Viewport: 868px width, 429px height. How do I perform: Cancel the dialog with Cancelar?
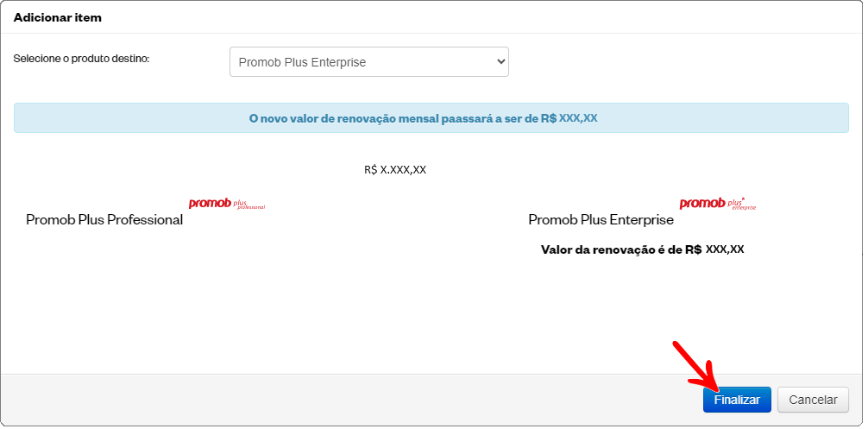(x=813, y=400)
